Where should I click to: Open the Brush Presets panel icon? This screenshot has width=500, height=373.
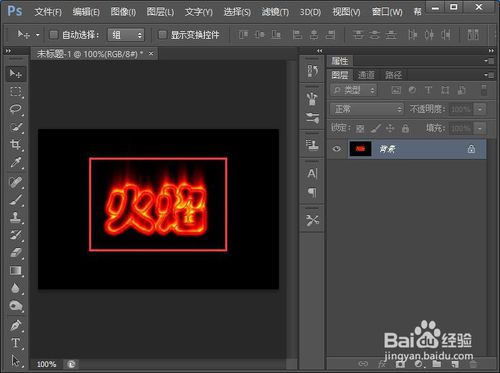[312, 99]
